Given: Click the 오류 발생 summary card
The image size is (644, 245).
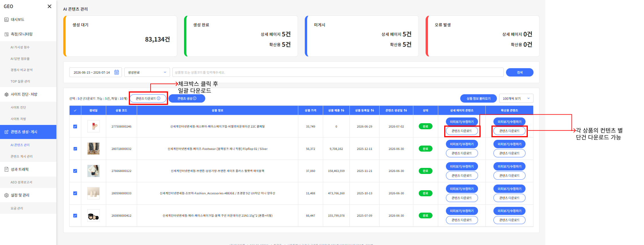Looking at the screenshot, I should click(483, 36).
